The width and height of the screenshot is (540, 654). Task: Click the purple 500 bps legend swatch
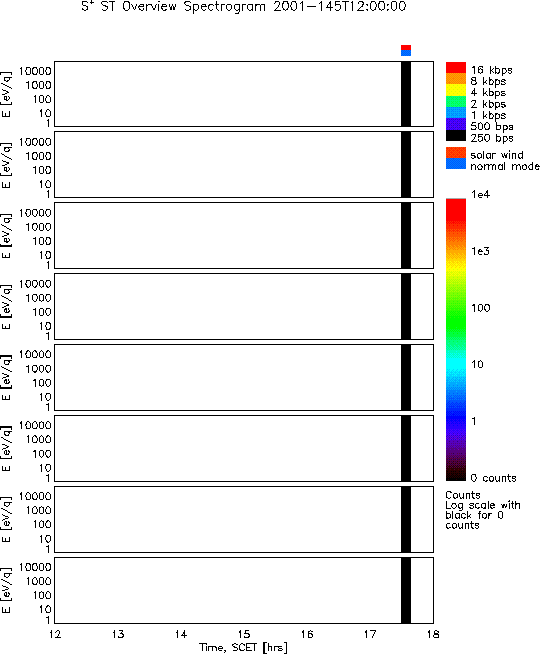456,124
